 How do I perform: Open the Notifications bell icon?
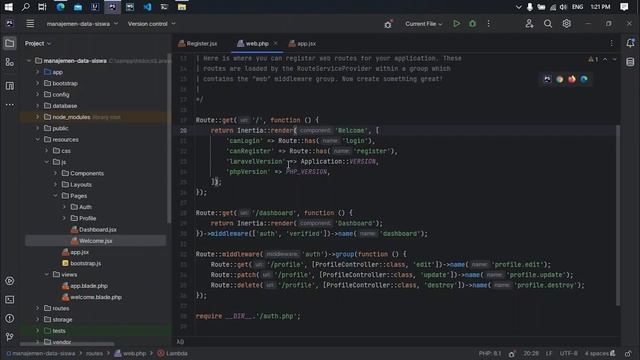[630, 43]
